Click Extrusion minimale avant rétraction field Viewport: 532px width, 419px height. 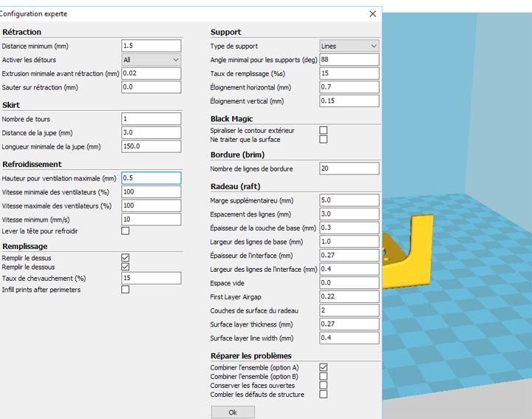151,73
